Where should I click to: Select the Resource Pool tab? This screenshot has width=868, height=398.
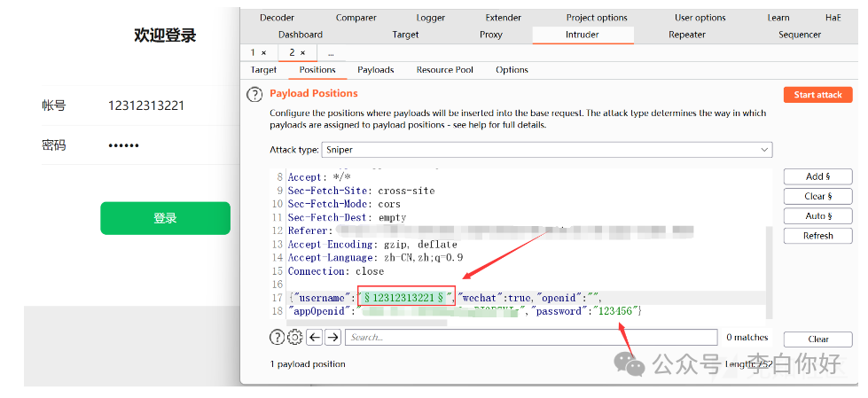point(444,70)
